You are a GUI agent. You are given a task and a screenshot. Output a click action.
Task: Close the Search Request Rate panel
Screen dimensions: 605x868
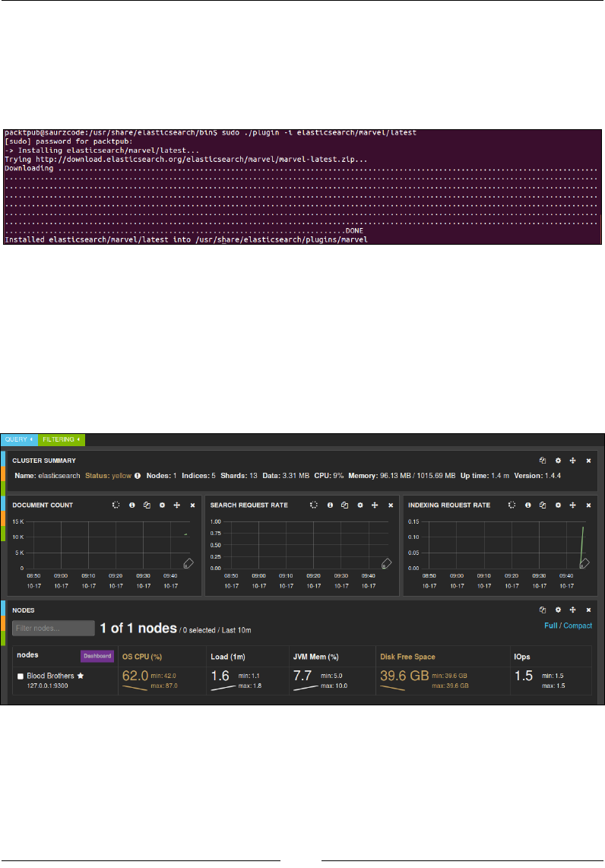coord(391,505)
